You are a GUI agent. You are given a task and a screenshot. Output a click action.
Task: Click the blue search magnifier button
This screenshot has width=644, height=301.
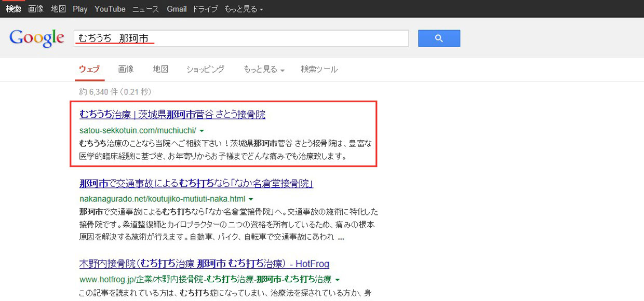point(439,38)
